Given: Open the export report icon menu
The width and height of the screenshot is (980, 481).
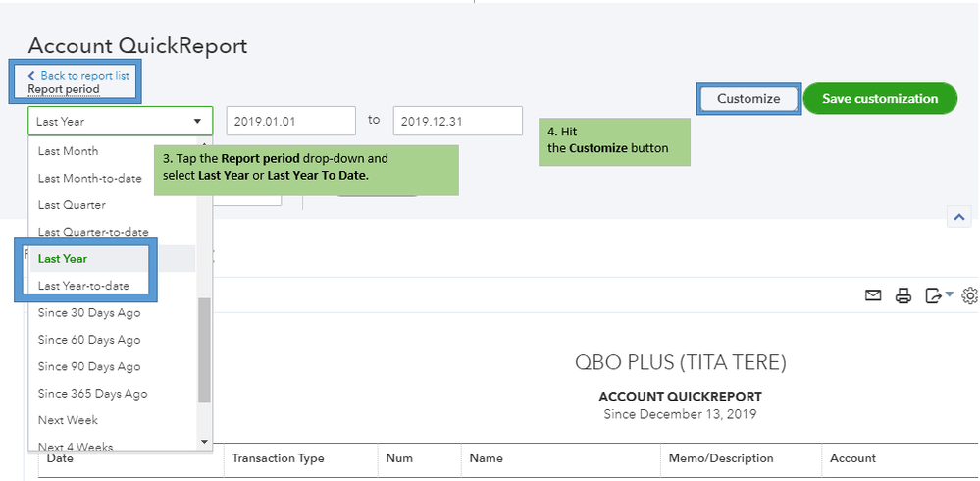Looking at the screenshot, I should [937, 294].
